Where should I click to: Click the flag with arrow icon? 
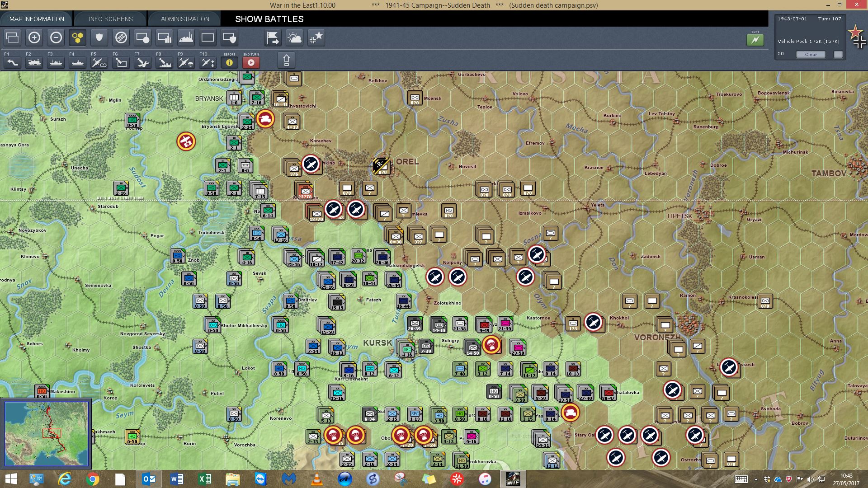tap(273, 38)
